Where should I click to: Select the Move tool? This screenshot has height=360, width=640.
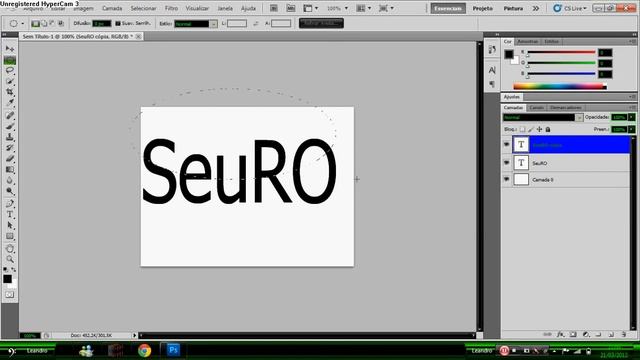[10, 49]
